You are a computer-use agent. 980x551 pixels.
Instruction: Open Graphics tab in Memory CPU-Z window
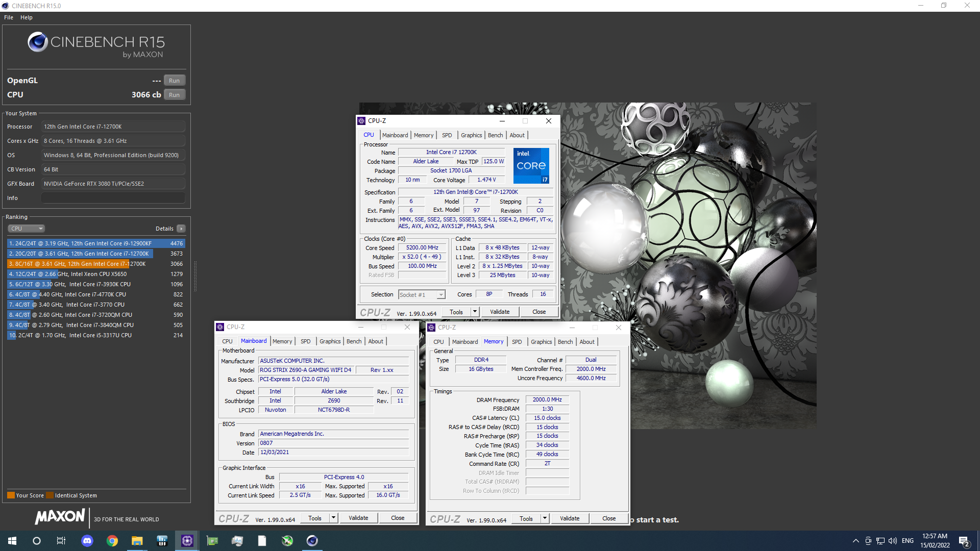[541, 342]
